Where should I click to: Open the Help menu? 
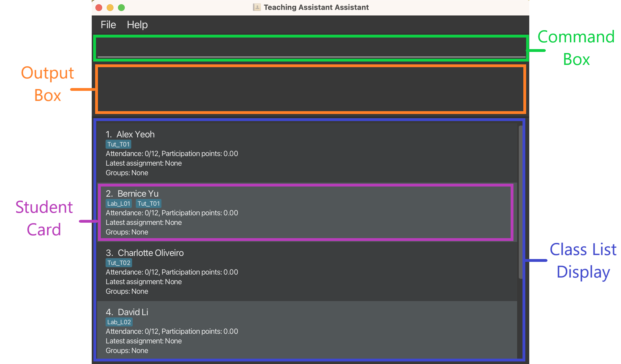pos(139,25)
